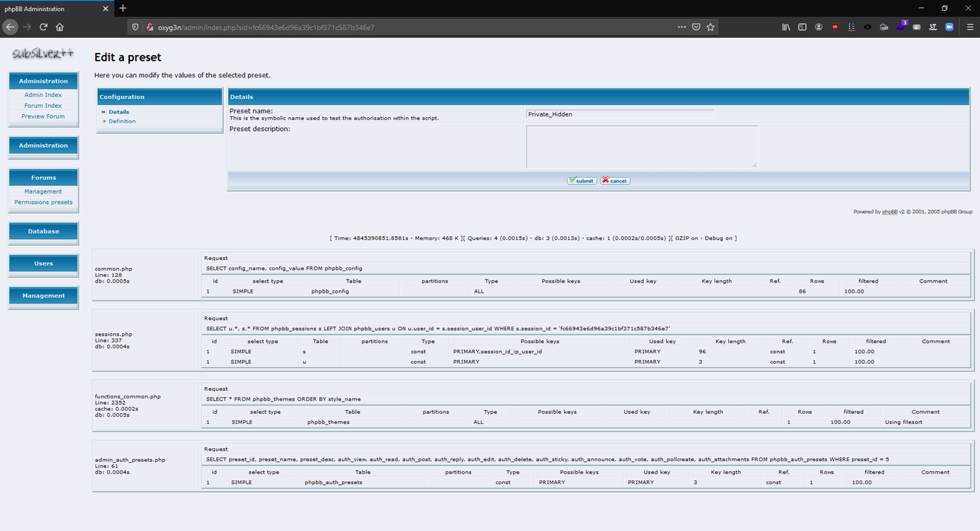Viewport: 980px width, 531px height.
Task: Select the phpBB Administration browser tab
Action: [56, 8]
